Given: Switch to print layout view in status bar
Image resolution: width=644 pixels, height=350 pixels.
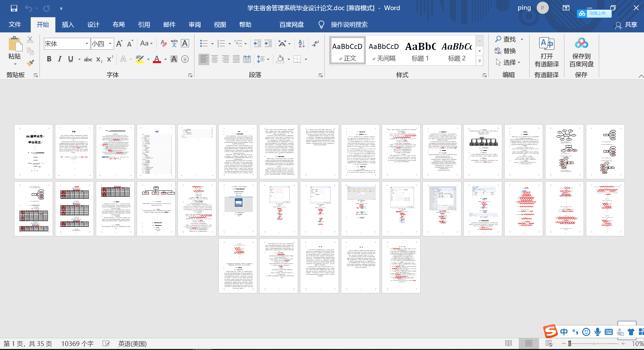Looking at the screenshot, I should (529, 343).
